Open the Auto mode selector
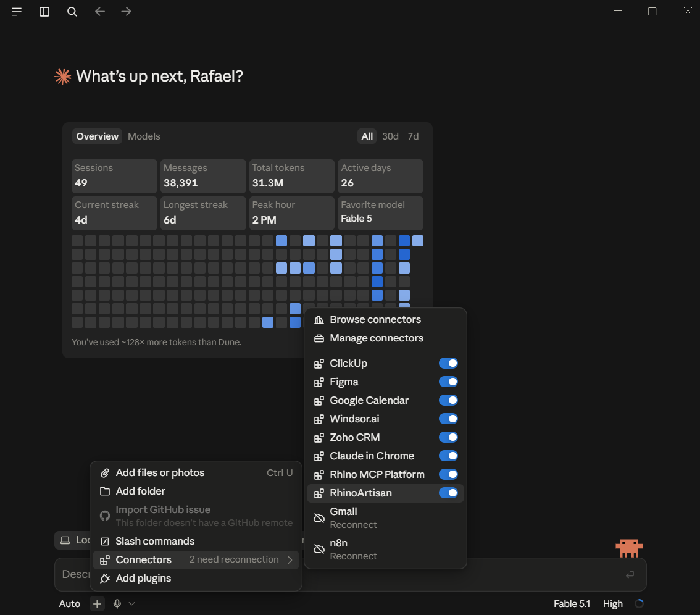Viewport: 700px width, 615px height. click(70, 604)
